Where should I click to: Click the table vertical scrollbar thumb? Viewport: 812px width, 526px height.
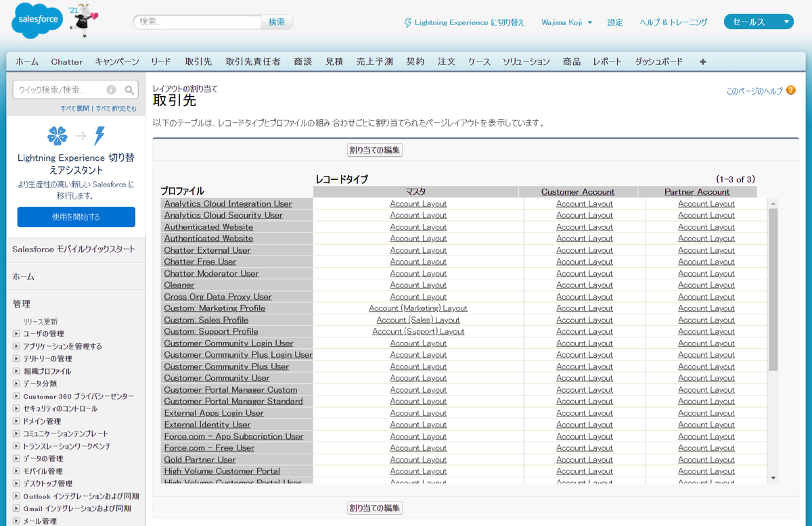[773, 289]
